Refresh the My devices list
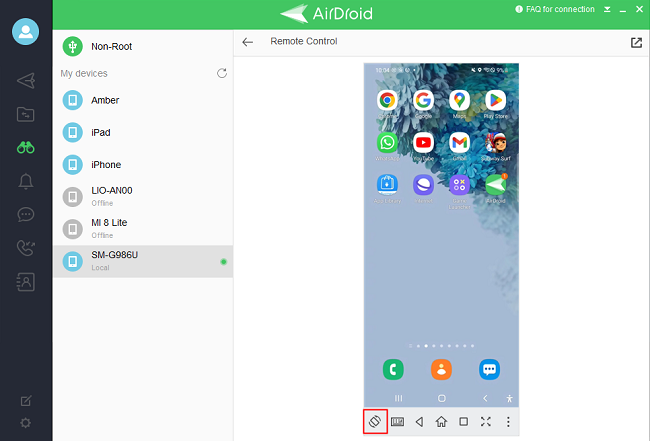The height and width of the screenshot is (441, 650). pos(222,74)
